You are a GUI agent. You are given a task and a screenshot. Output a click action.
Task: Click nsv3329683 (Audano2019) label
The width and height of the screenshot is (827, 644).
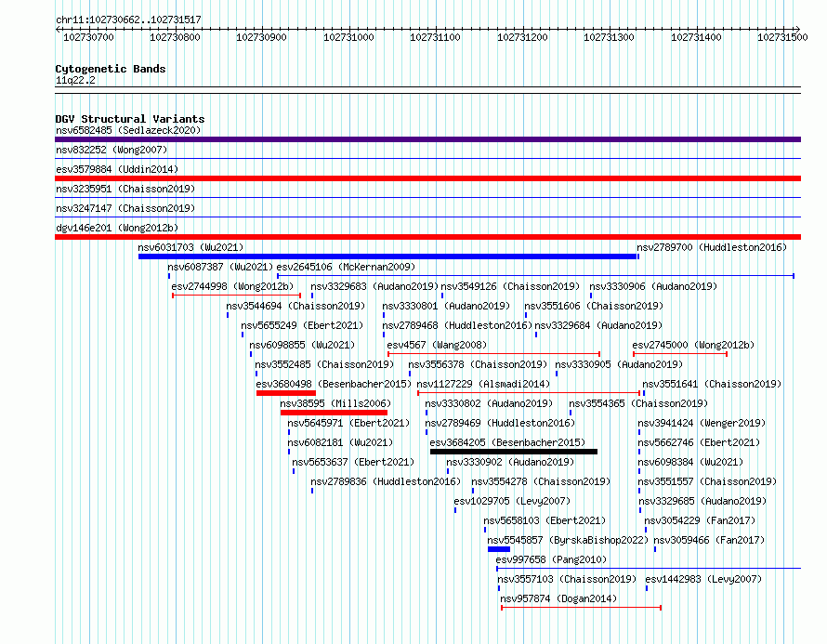(x=374, y=286)
